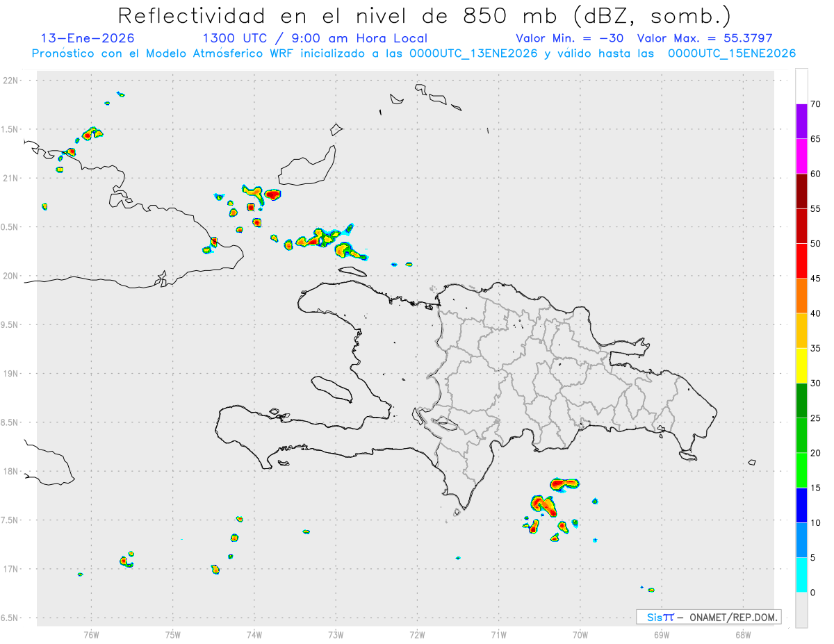Click the longitude label "73W"
Screen dimensions: 834x644
[336, 635]
